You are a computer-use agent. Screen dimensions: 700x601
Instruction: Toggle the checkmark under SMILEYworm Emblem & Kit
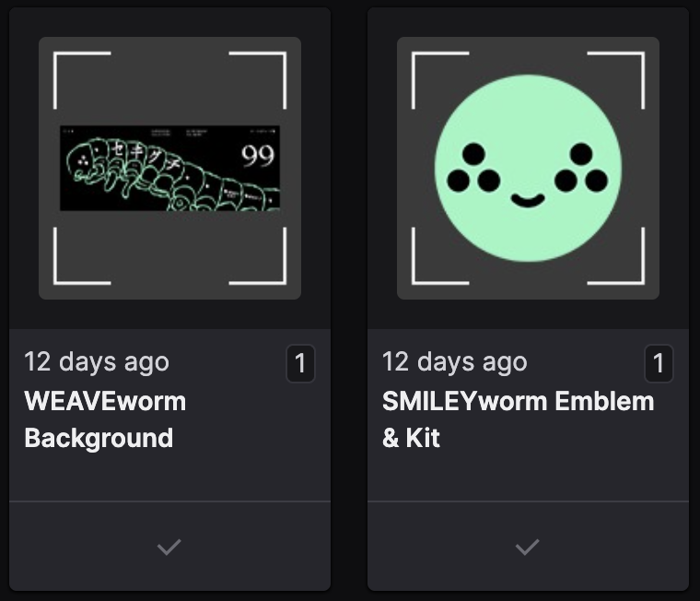point(527,547)
